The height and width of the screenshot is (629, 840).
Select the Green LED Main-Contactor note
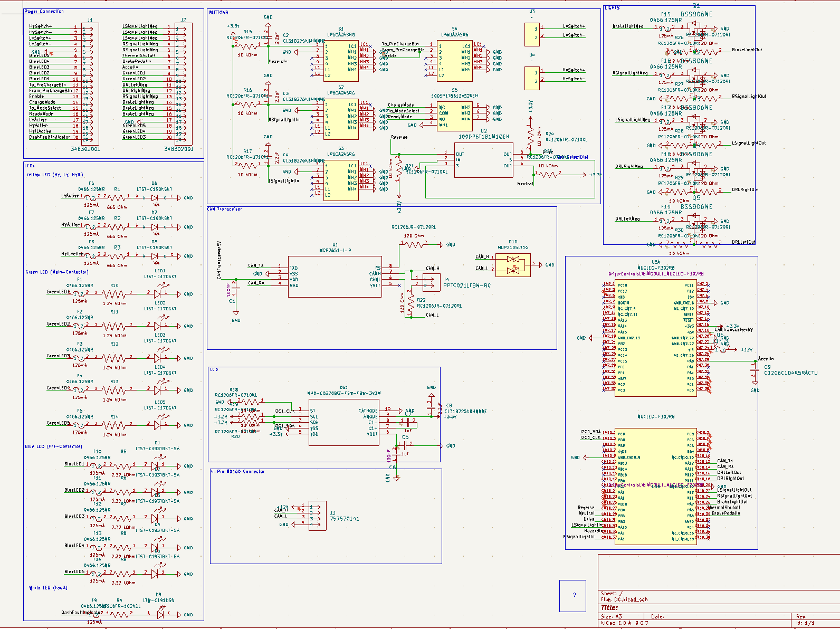[57, 272]
